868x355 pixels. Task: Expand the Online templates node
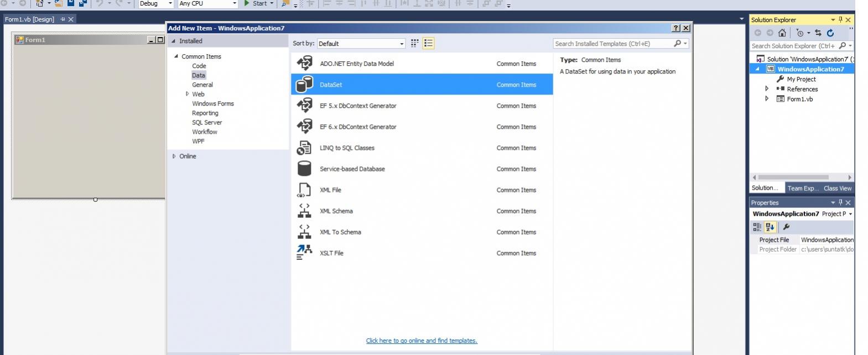(174, 156)
